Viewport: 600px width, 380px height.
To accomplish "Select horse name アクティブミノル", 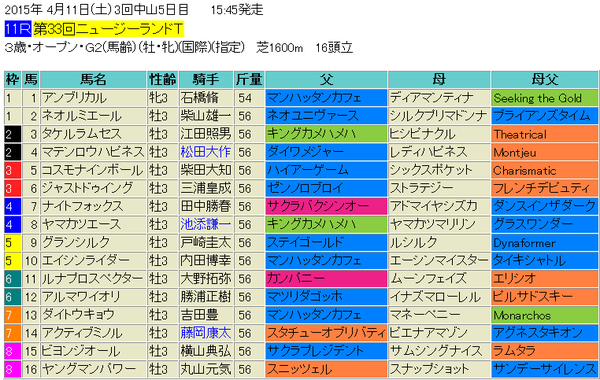I will tap(82, 333).
